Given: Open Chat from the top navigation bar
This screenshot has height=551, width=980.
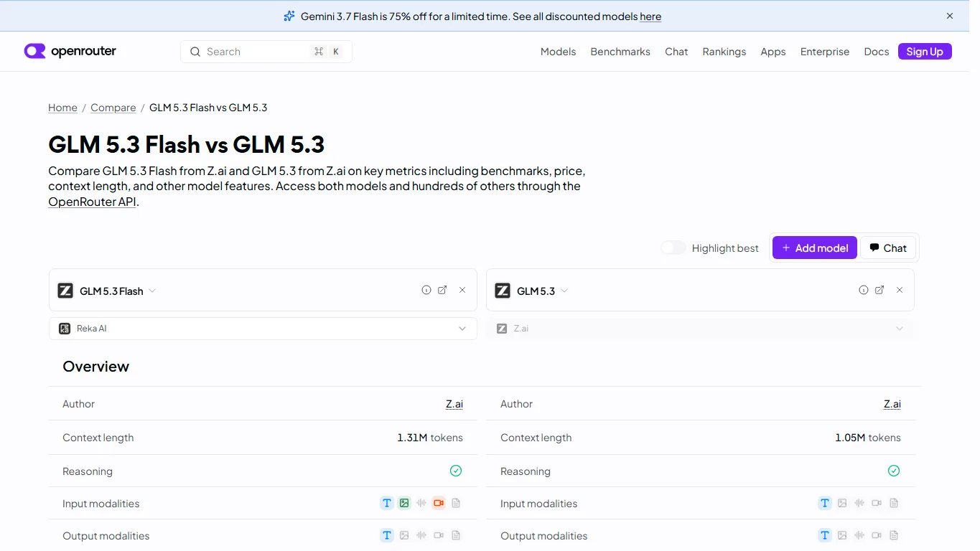Looking at the screenshot, I should (676, 52).
